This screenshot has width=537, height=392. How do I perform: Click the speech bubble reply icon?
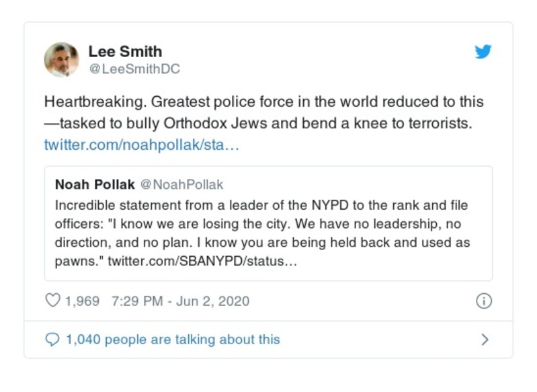(x=52, y=340)
